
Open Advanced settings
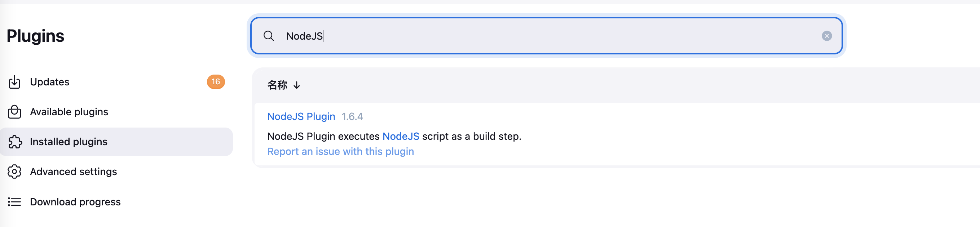(74, 172)
